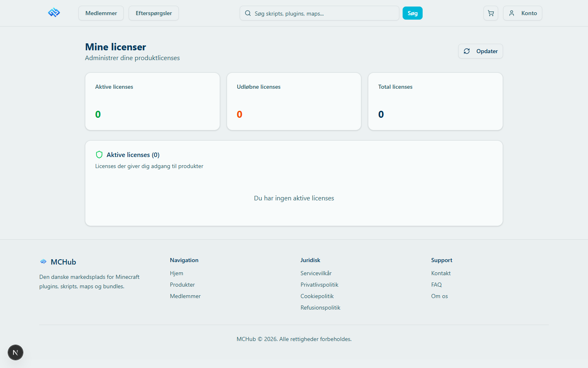The height and width of the screenshot is (368, 588).
Task: Click the Aktive licenses stat card
Action: pyautogui.click(x=152, y=101)
